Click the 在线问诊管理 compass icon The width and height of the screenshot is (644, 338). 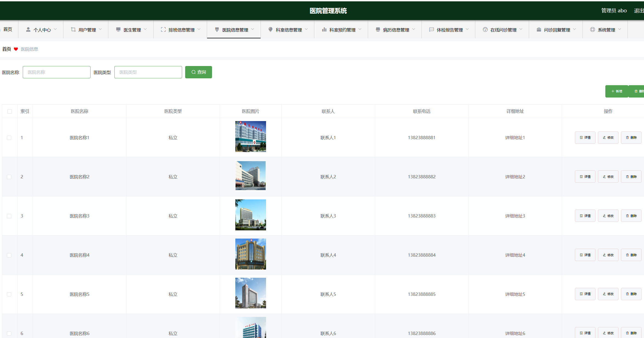(x=485, y=29)
